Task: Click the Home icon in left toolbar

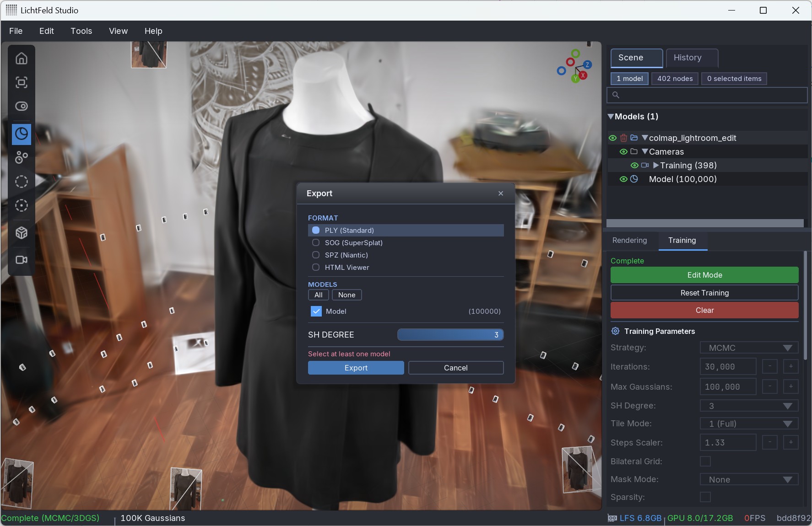Action: coord(22,59)
